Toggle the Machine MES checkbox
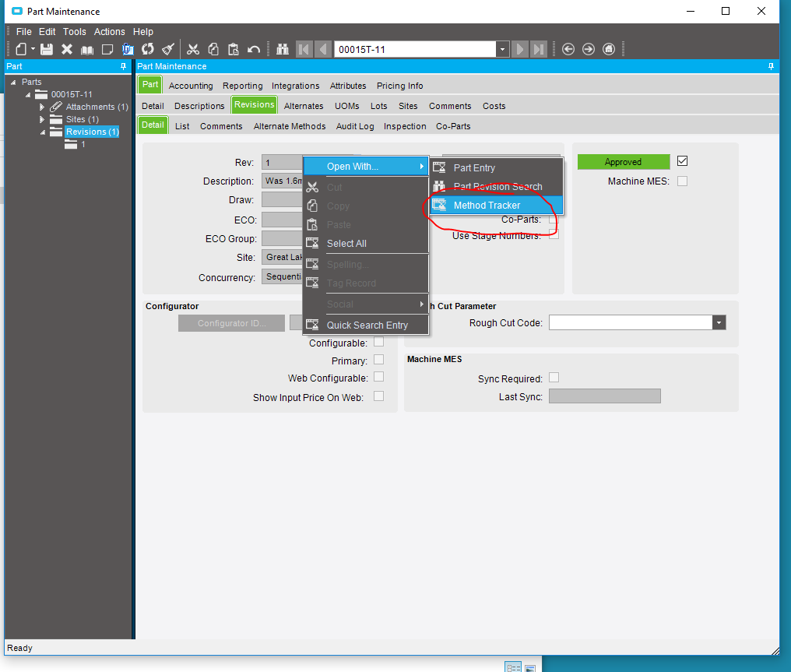791x672 pixels. point(682,181)
